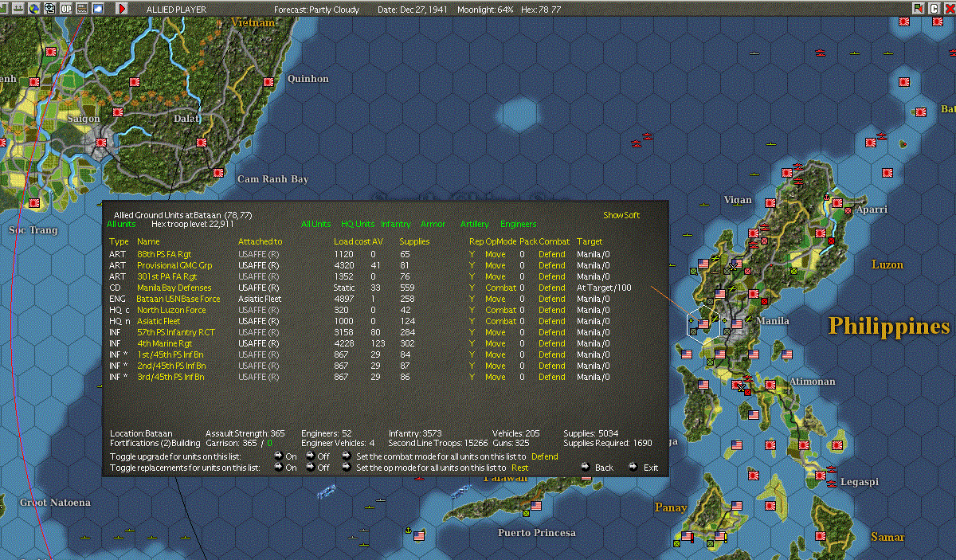
Task: Change OpMode Move of Provisional CMC Grp
Action: pos(495,265)
